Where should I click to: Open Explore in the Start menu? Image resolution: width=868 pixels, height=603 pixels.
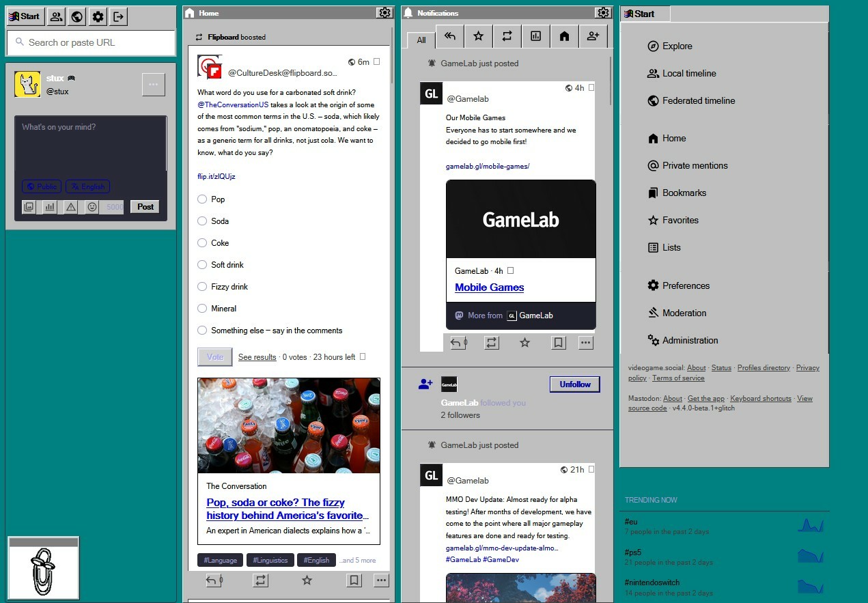(670, 46)
